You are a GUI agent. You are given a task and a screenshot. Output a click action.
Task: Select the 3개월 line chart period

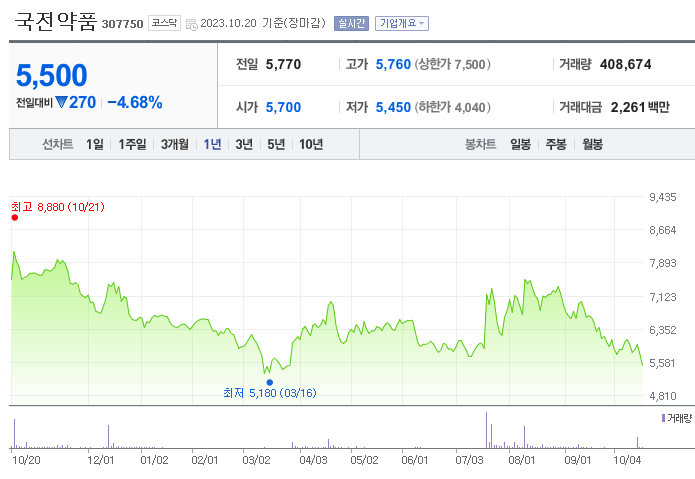tap(175, 144)
